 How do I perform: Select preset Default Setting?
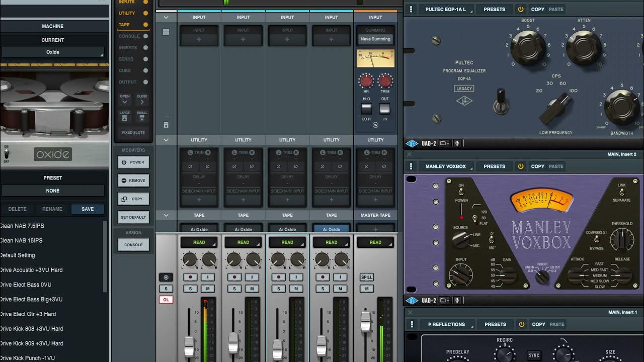18,255
